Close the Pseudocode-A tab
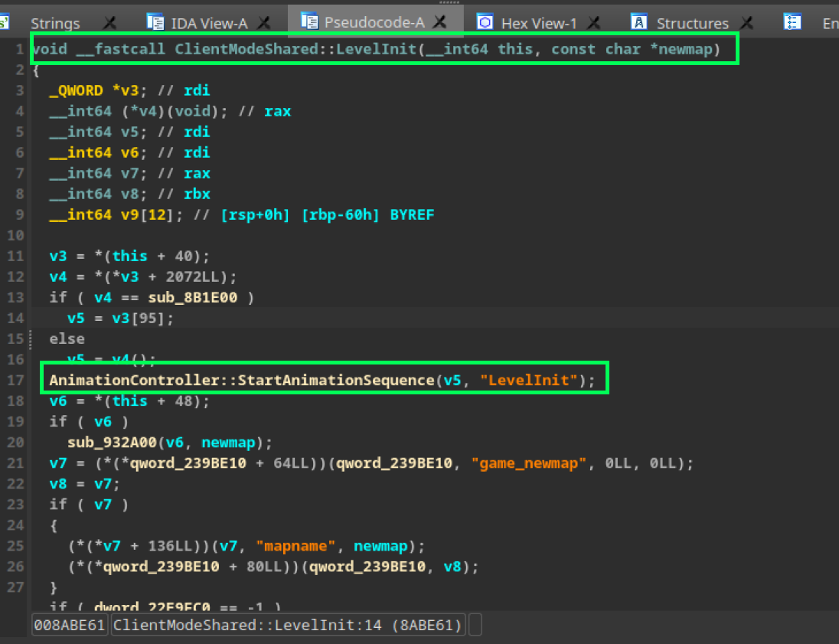Viewport: 839px width, 644px height. point(440,22)
